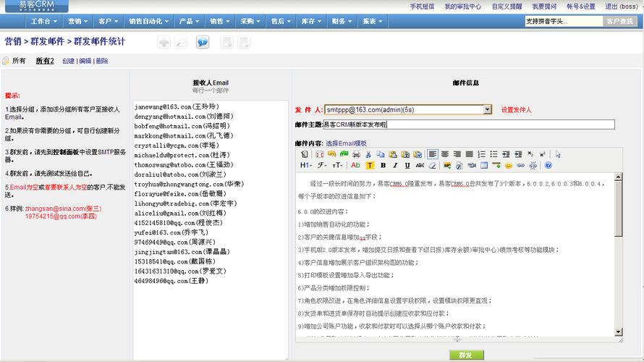644x362 pixels.
Task: Open the 工作台 menu
Action: coord(43,21)
